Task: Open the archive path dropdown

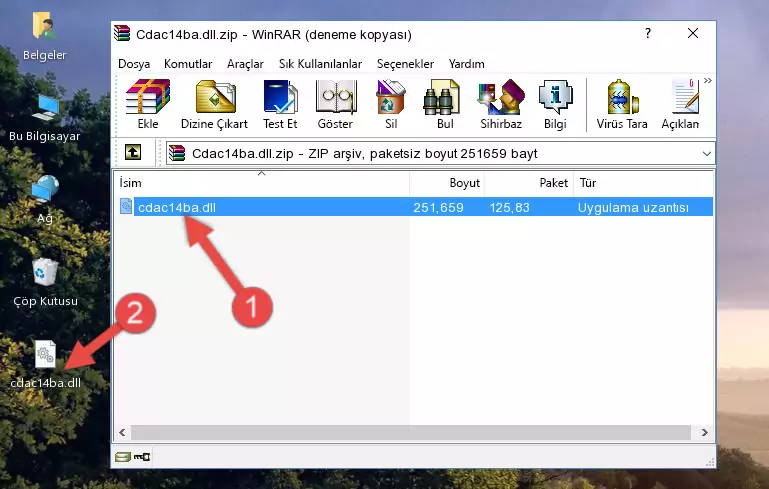Action: pyautogui.click(x=706, y=154)
